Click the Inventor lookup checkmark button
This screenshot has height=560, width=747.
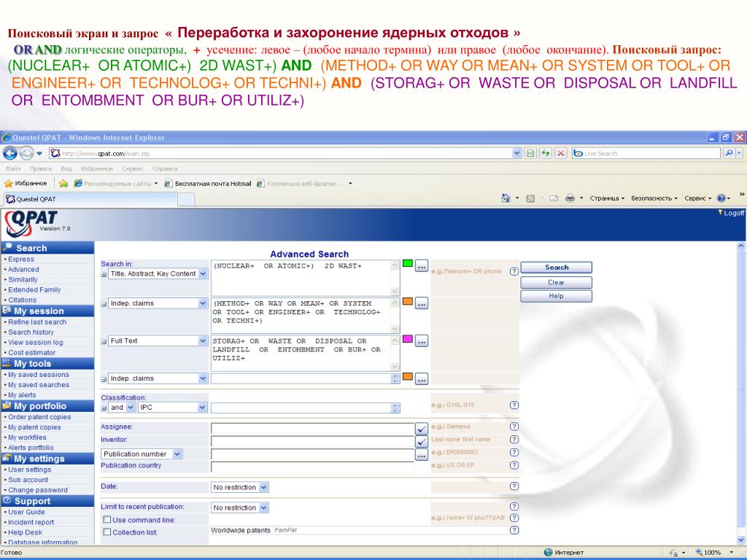point(421,441)
